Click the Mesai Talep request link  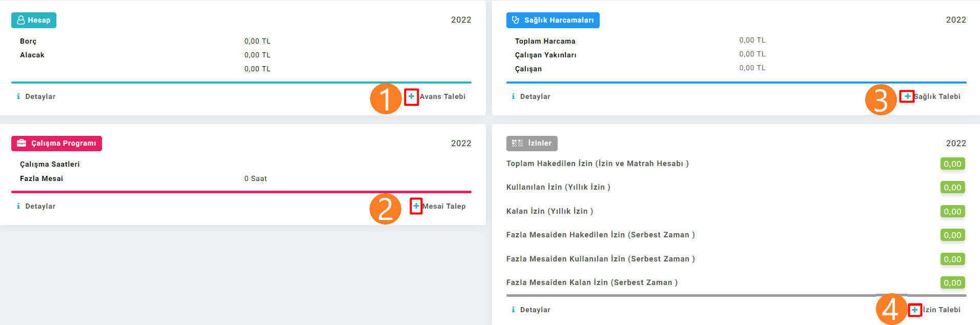point(444,206)
